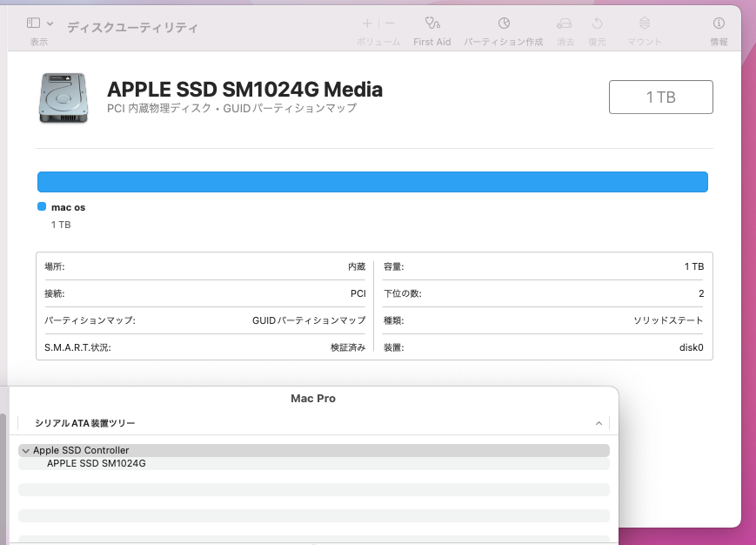Screen dimensions: 756x545
Task: Click the blue mac os legend swatch
Action: (42, 207)
